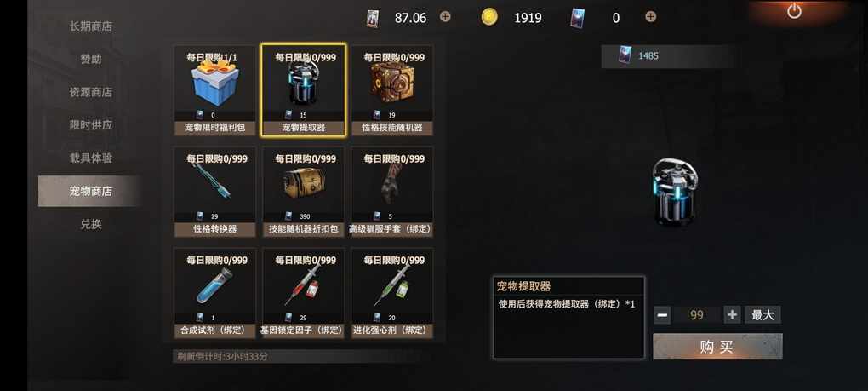Choose the 基因锁定因子 red syringe item
The image size is (868, 391).
click(303, 293)
